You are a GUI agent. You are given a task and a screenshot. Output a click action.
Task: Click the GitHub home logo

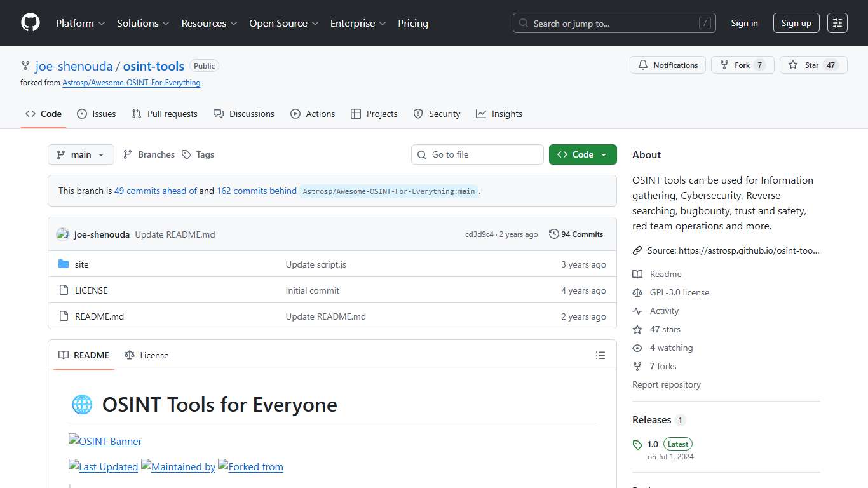30,23
